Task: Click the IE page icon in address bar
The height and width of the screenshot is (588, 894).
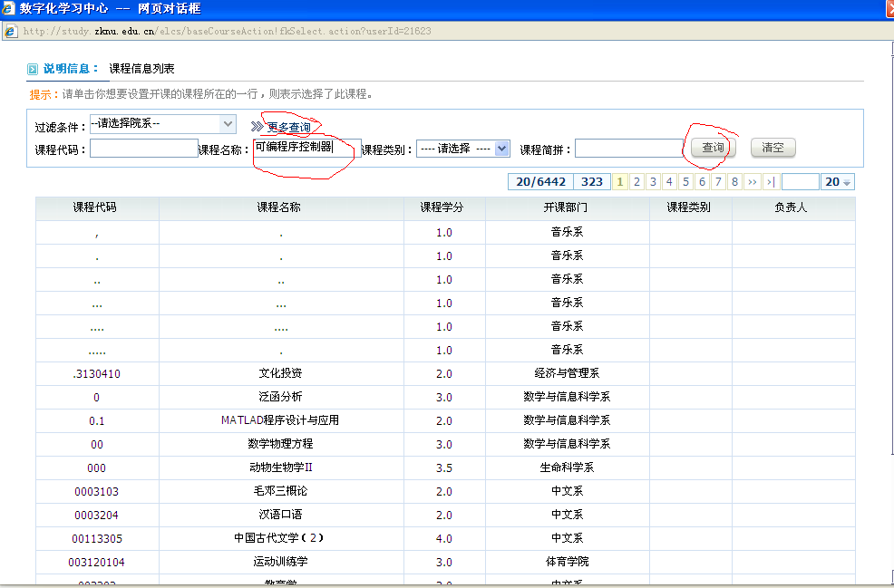Action: coord(10,31)
